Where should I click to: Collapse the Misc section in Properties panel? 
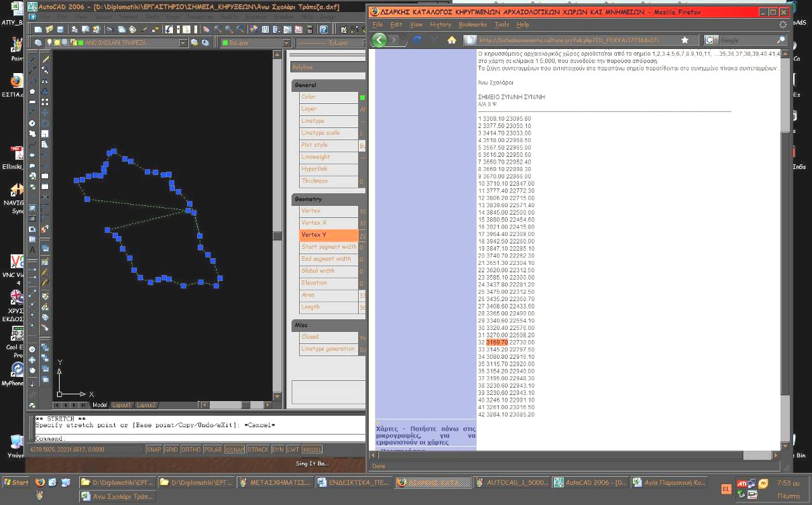327,325
